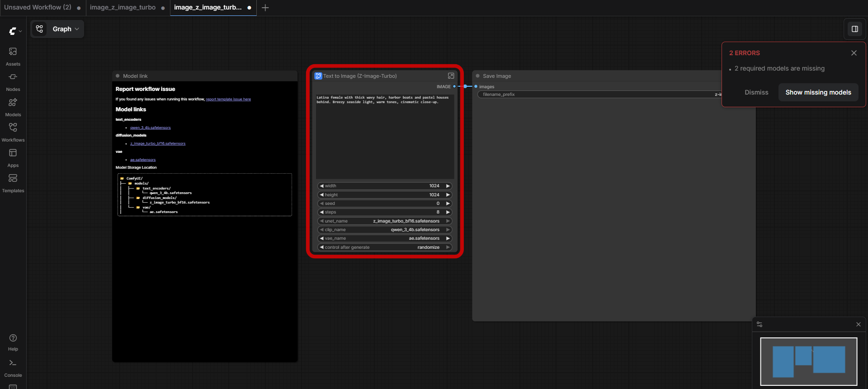Click the Save Image node title
This screenshot has width=868, height=389.
pos(497,76)
